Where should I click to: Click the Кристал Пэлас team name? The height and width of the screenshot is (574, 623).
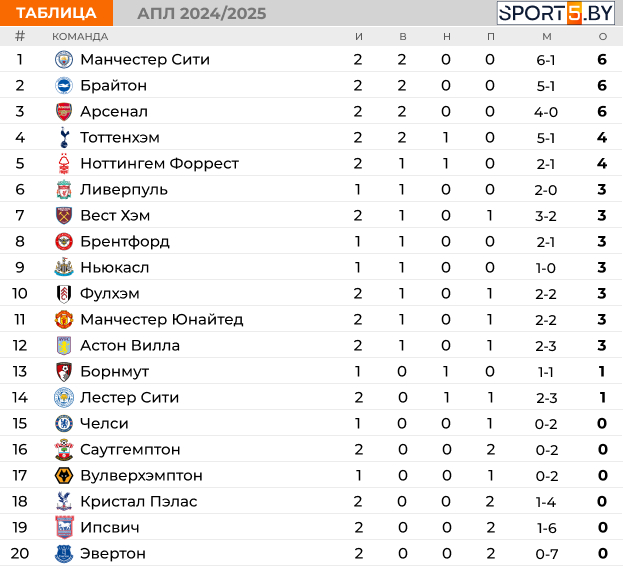point(139,501)
